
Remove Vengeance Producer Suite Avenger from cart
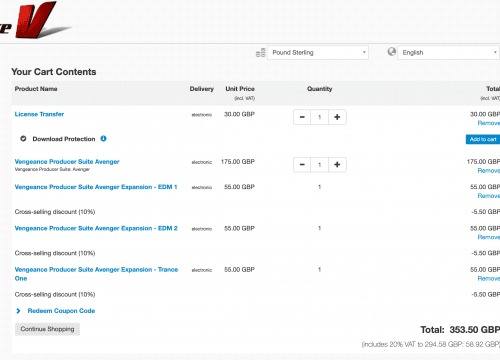pyautogui.click(x=489, y=171)
